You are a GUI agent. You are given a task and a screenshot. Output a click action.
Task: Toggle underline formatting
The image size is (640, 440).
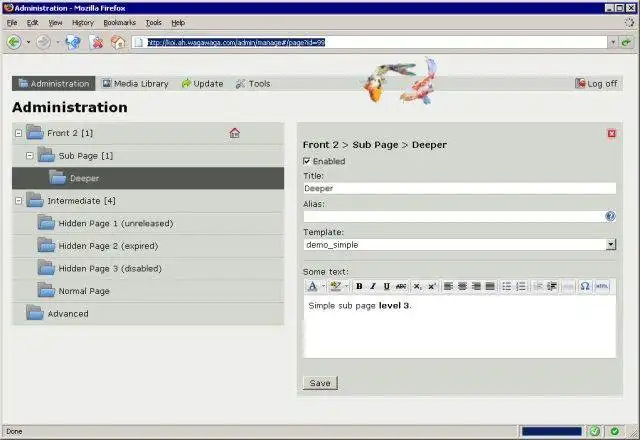[387, 286]
